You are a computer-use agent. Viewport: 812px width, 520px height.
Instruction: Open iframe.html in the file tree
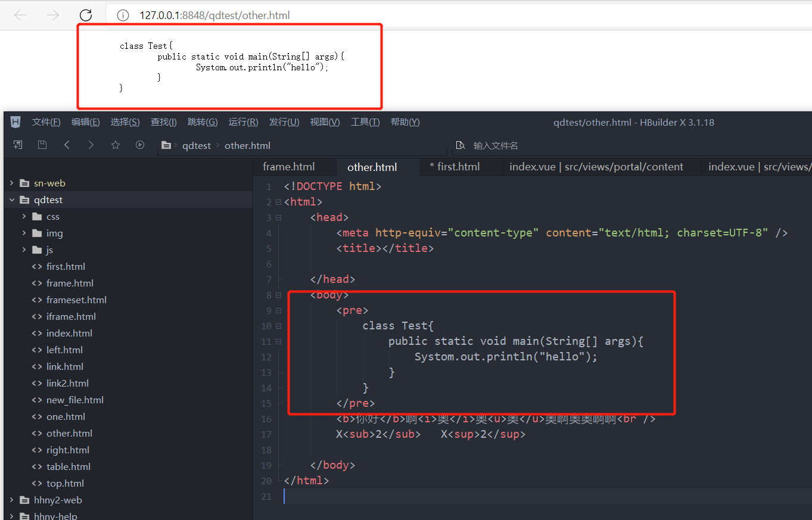[x=71, y=316]
